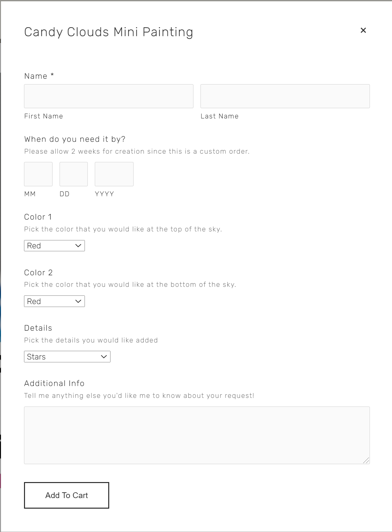Click the MM month input box

point(38,174)
